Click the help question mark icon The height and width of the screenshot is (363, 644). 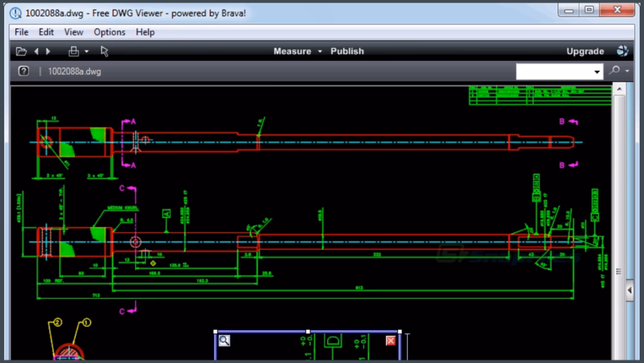click(x=23, y=72)
